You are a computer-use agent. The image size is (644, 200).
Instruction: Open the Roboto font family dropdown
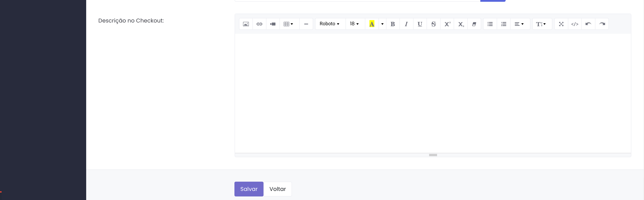click(329, 24)
